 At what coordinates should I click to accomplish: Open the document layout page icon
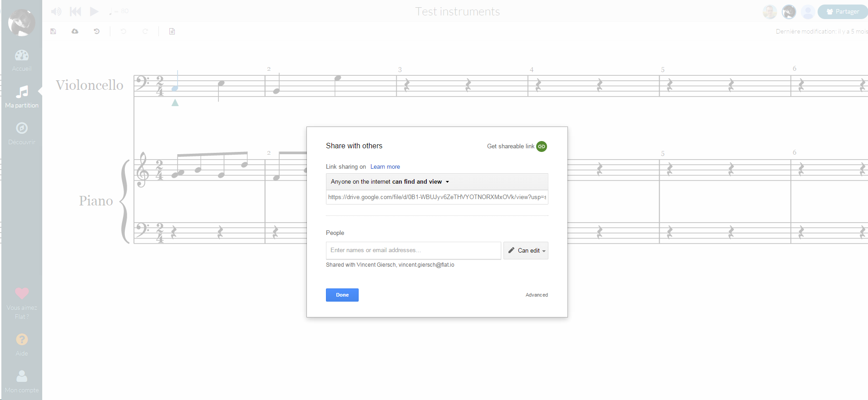[x=172, y=31]
